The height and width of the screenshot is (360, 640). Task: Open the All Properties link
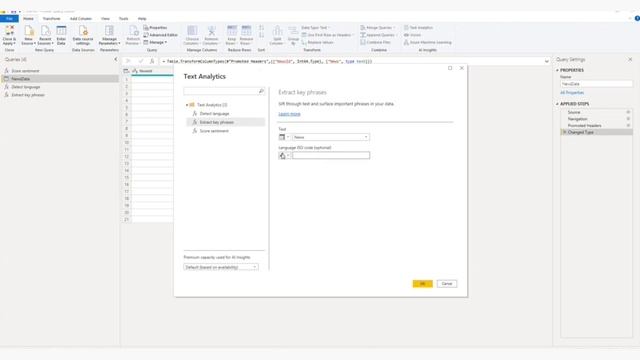click(572, 93)
